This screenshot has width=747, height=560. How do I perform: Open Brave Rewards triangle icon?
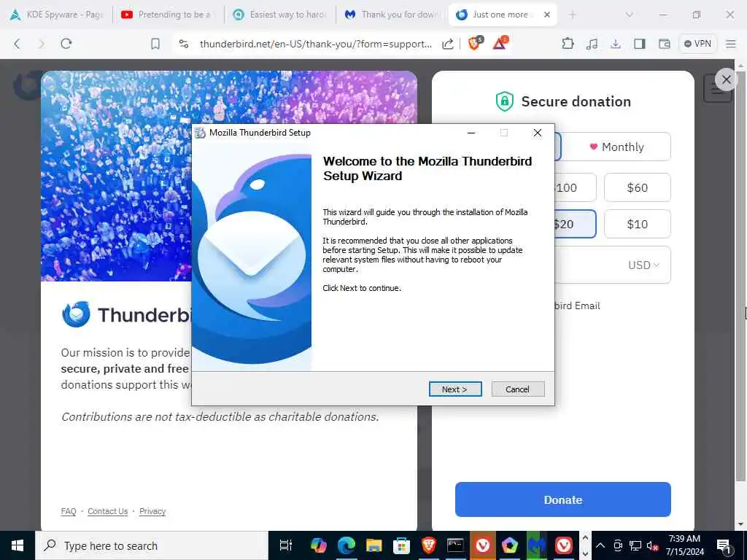pyautogui.click(x=500, y=43)
